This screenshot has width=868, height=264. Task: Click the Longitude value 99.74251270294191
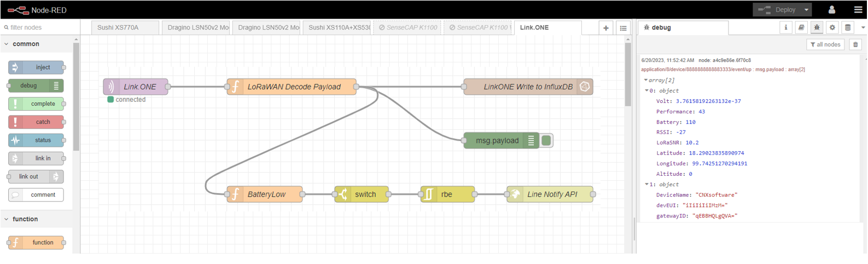coord(720,164)
